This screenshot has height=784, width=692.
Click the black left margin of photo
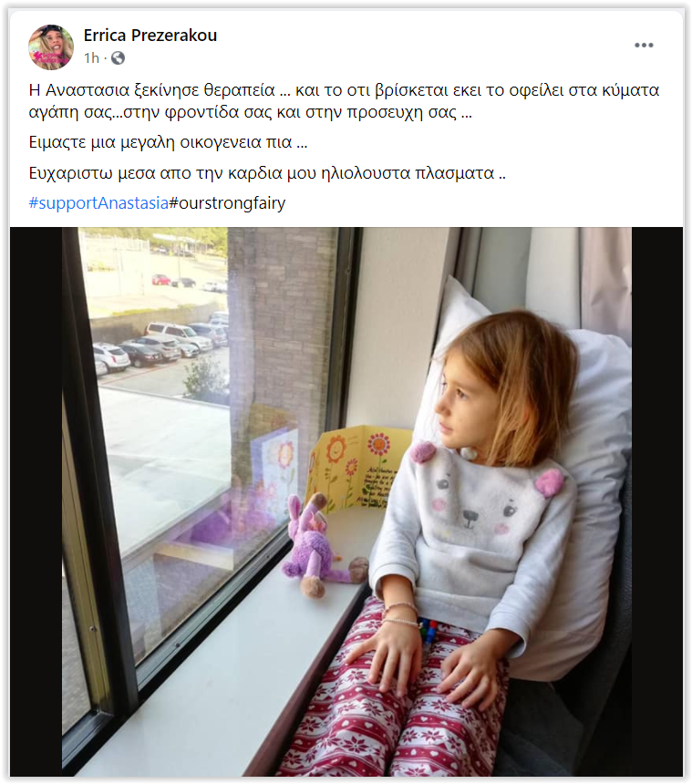point(36,501)
